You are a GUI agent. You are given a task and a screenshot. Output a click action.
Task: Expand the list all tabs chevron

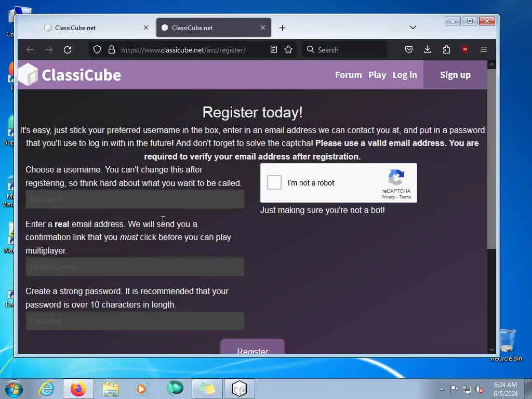click(x=413, y=28)
